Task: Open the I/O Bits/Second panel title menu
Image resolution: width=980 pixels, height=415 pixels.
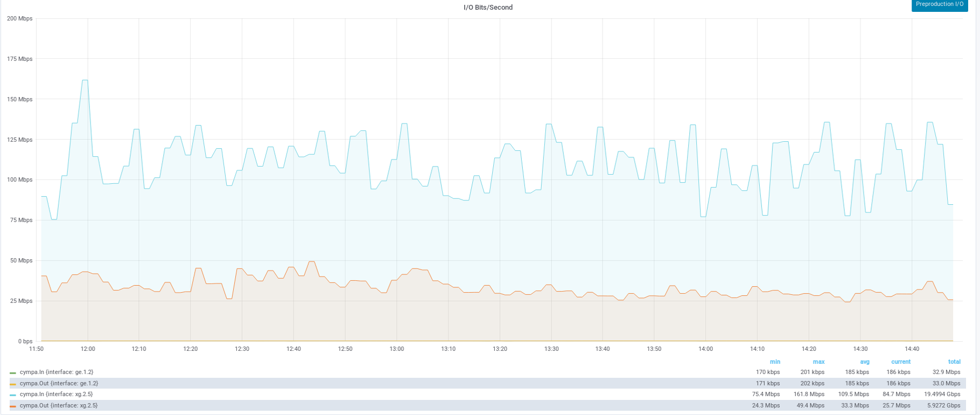Action: pos(488,8)
